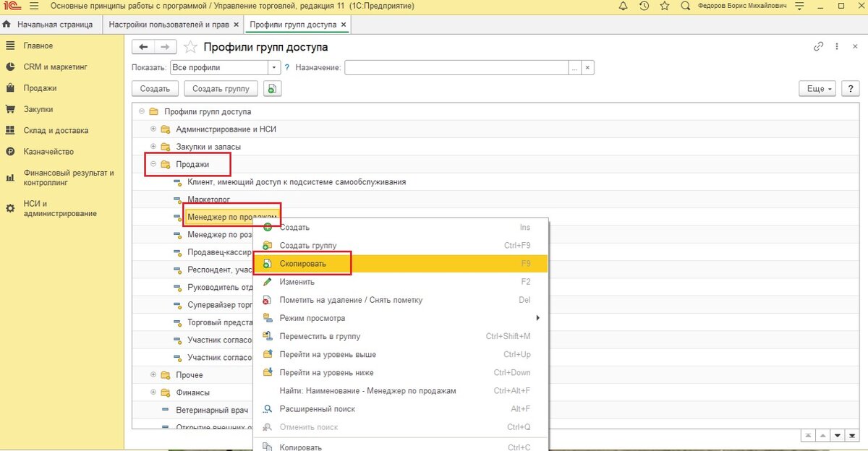868x451 pixels.
Task: Click the Создать группу toolbar button
Action: click(x=221, y=88)
